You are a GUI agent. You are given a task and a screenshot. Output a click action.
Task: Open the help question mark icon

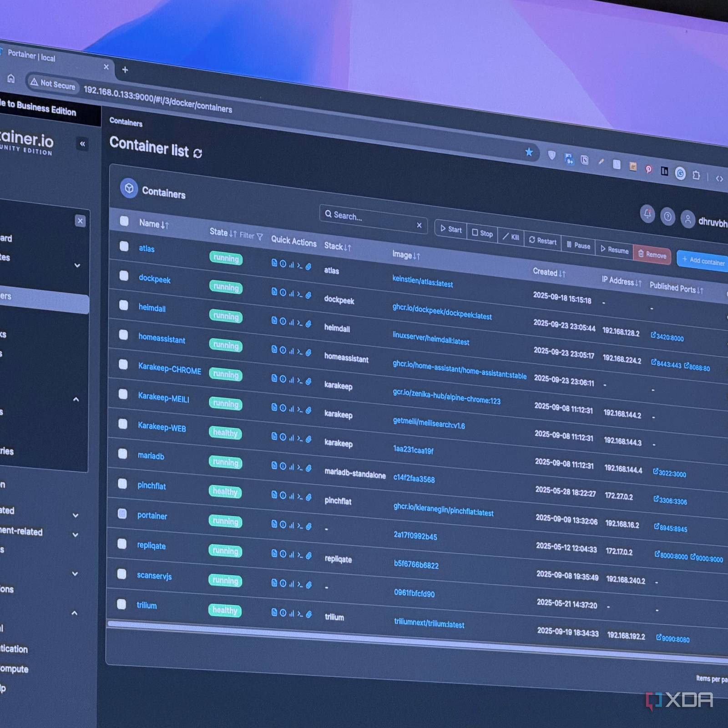pyautogui.click(x=667, y=217)
